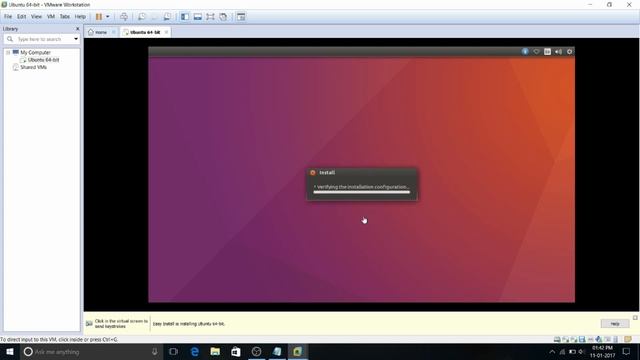Click the keyboard hint icon in info bar
Image resolution: width=640 pixels, height=360 pixels.
pos(89,324)
